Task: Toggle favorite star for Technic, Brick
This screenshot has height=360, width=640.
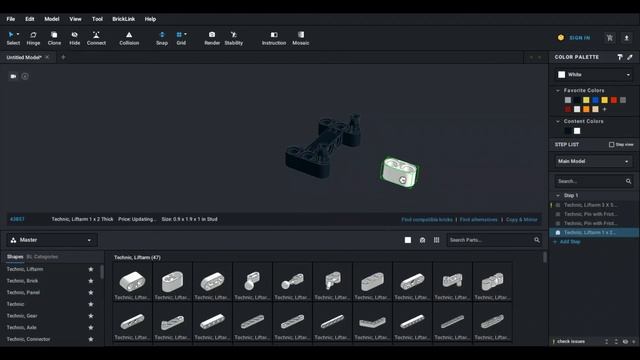Action: coord(91,281)
